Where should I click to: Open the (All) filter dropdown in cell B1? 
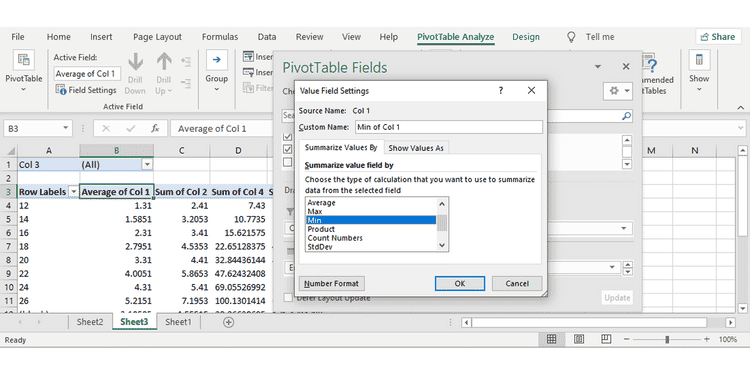click(147, 165)
